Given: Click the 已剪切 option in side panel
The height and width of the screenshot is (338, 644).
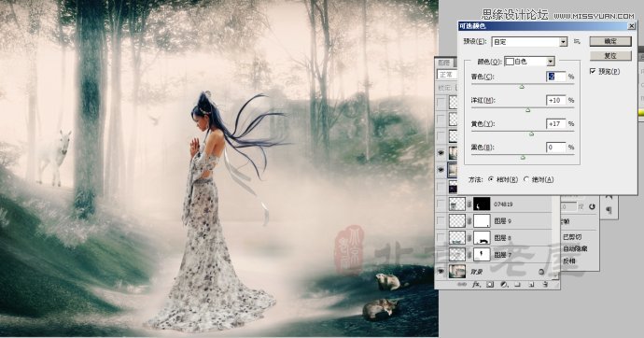Looking at the screenshot, I should (572, 237).
